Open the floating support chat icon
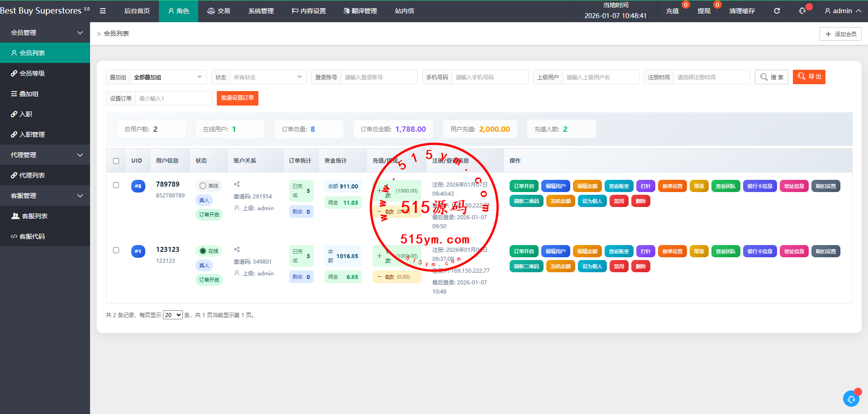The height and width of the screenshot is (414, 868). point(851,399)
